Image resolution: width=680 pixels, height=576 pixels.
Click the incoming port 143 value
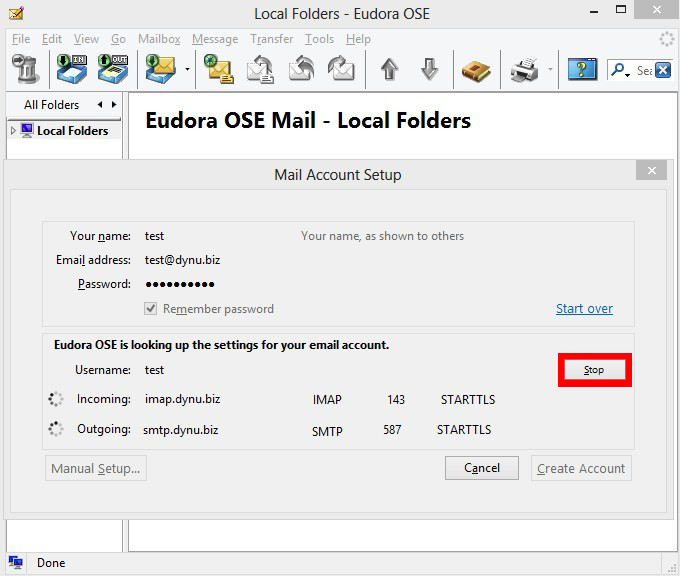pos(396,399)
